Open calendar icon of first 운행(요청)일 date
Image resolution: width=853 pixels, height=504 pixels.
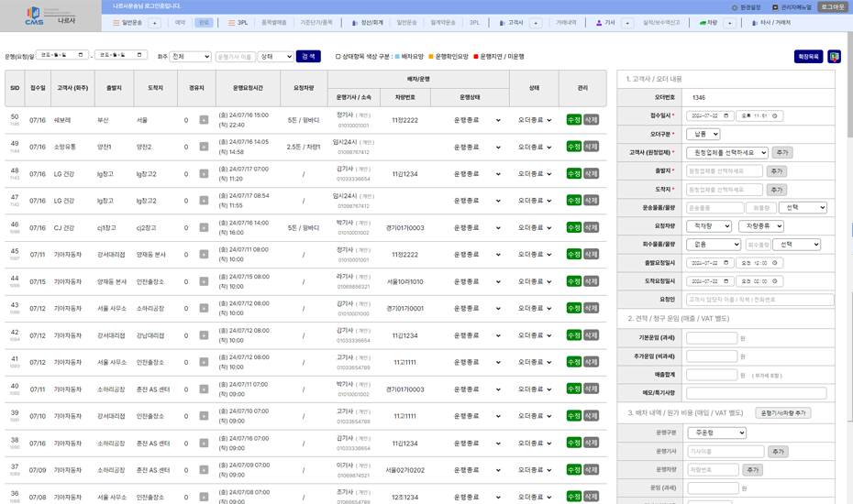click(x=81, y=55)
